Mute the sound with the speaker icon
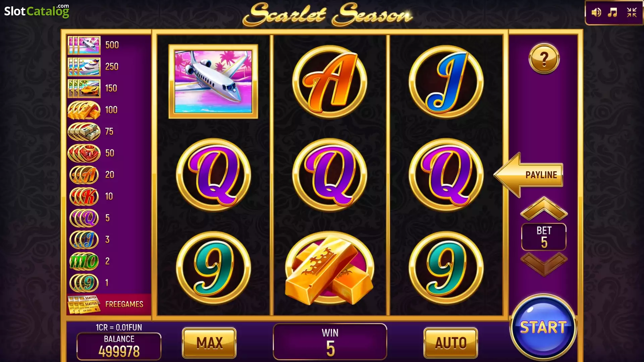 pos(596,13)
